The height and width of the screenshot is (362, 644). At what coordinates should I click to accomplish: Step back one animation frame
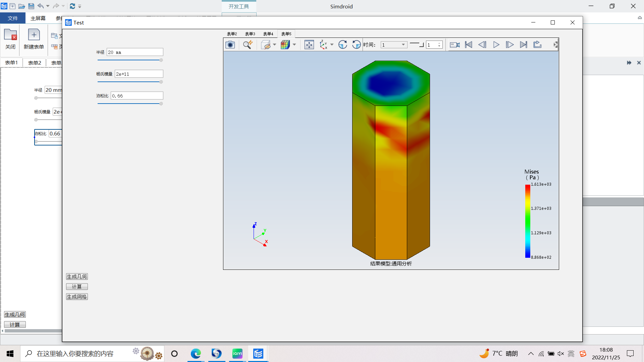coord(482,45)
